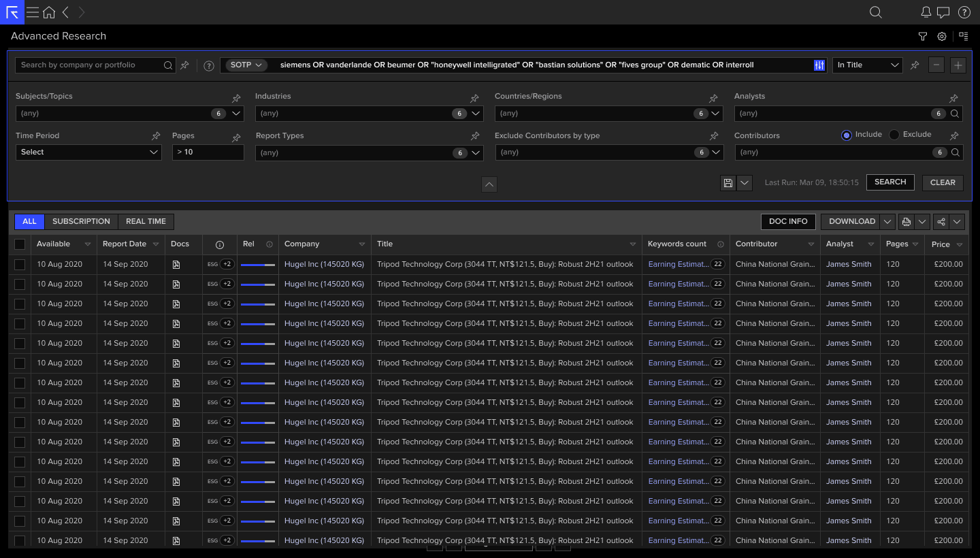980x558 pixels.
Task: Check the first result row checkbox
Action: pyautogui.click(x=20, y=265)
